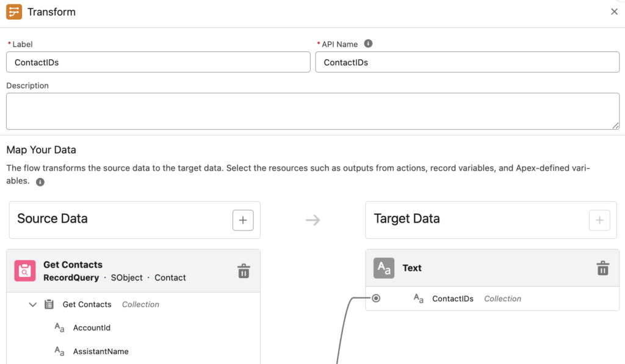Screen dimensions: 625x364
Task: Click the API Name input field
Action: 467,62
